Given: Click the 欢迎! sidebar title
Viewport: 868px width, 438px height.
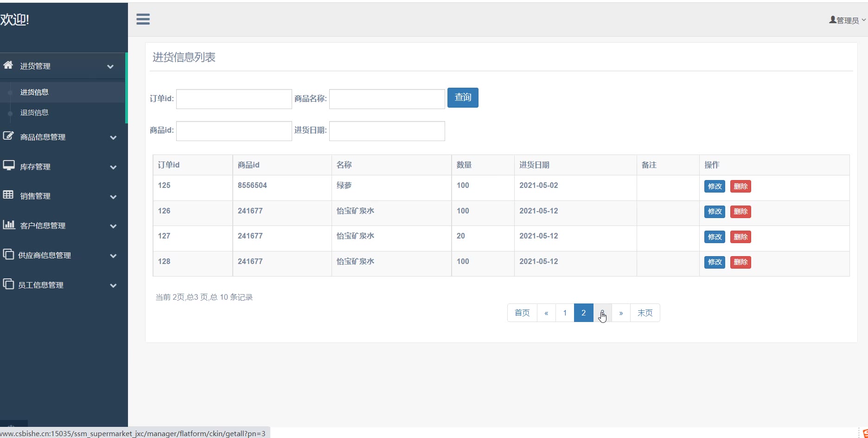Looking at the screenshot, I should coord(15,19).
